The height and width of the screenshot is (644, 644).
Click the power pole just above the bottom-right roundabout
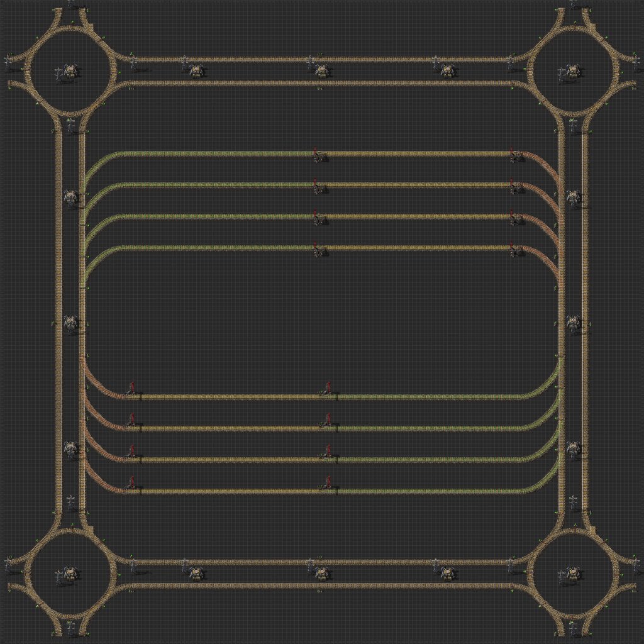[574, 503]
